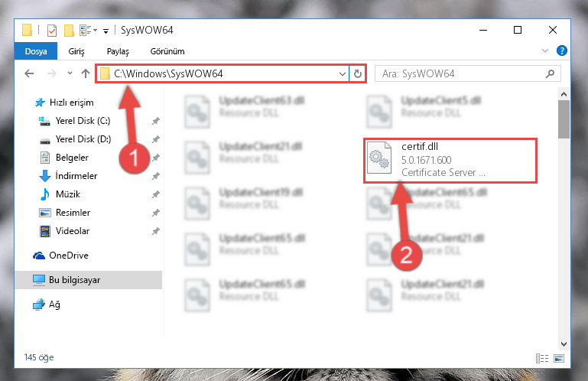Switch to large icons view in the status bar
Image resolution: width=588 pixels, height=381 pixels.
point(559,358)
